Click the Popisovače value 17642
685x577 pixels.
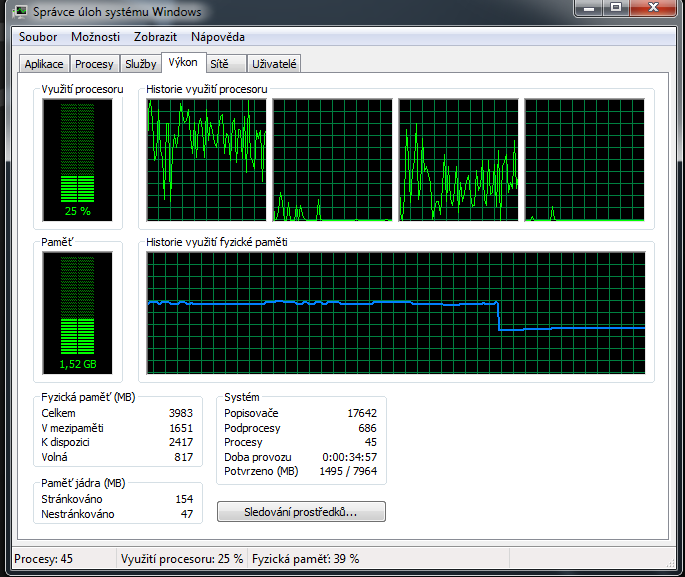362,413
